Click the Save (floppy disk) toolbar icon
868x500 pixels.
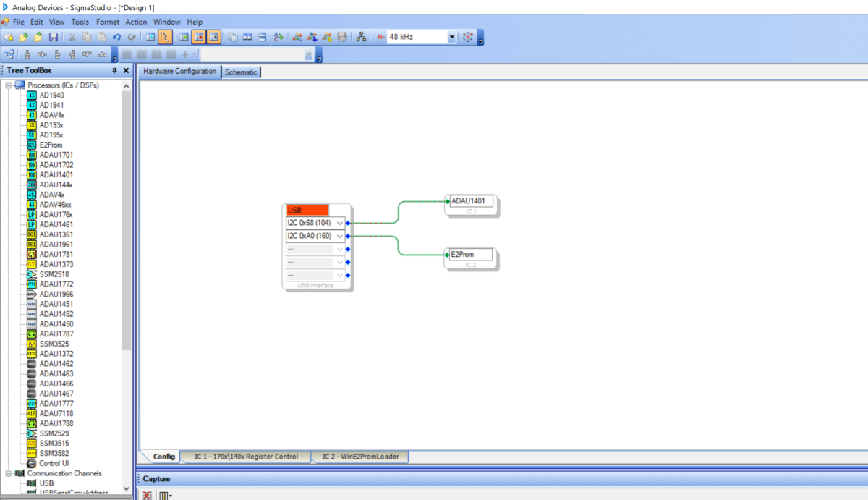54,36
